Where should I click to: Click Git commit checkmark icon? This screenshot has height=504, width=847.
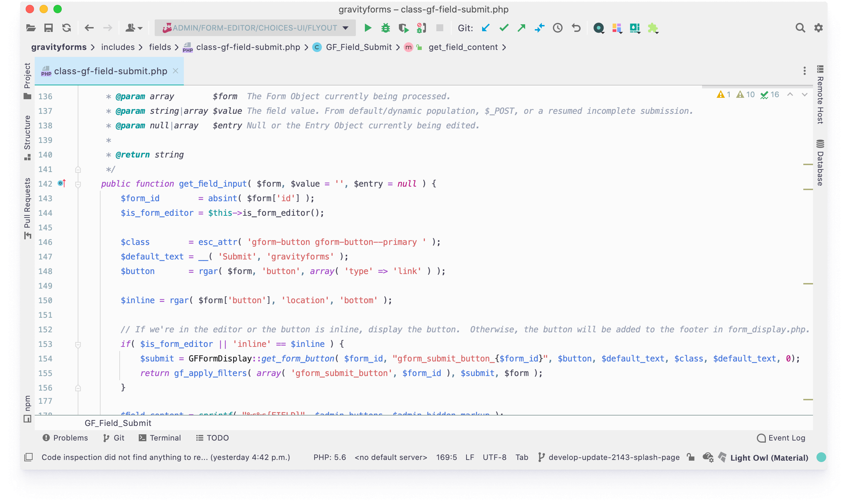click(504, 28)
